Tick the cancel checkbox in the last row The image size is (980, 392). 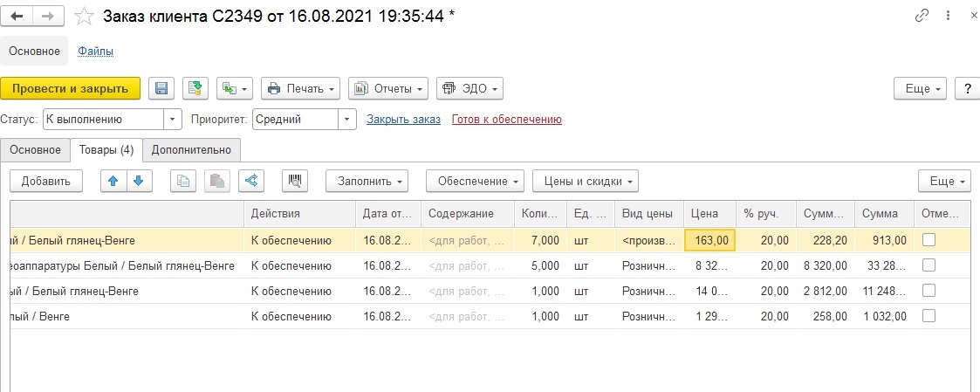[929, 316]
